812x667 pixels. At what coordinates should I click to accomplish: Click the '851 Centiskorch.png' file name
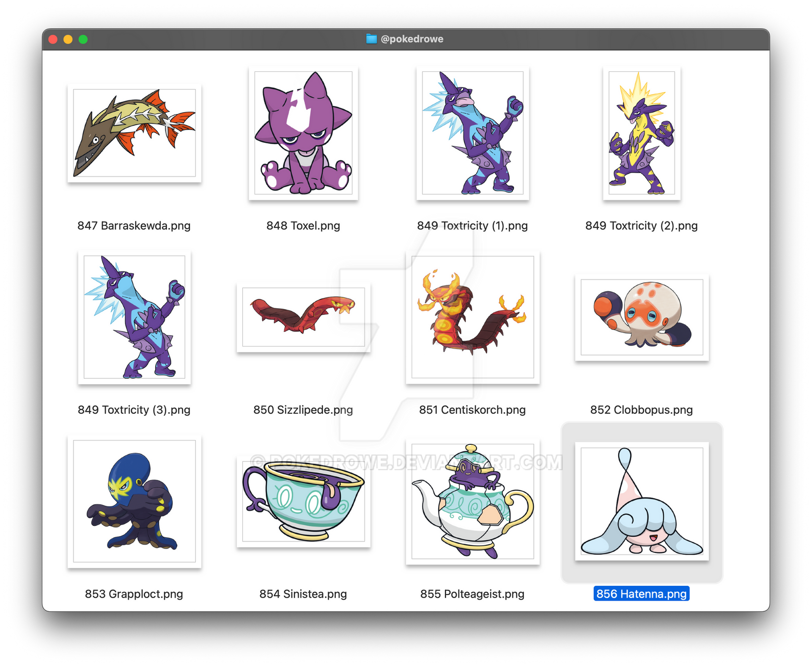pyautogui.click(x=472, y=410)
